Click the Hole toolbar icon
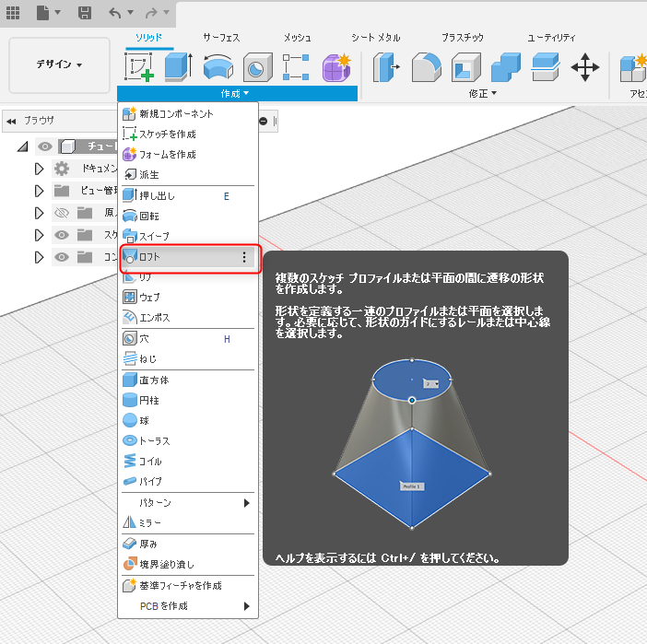Viewport: 647px width, 644px height. click(x=257, y=67)
